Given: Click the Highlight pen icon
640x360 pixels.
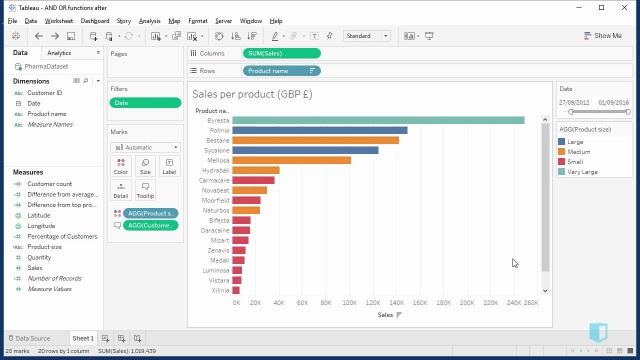Looking at the screenshot, I should pos(275,36).
